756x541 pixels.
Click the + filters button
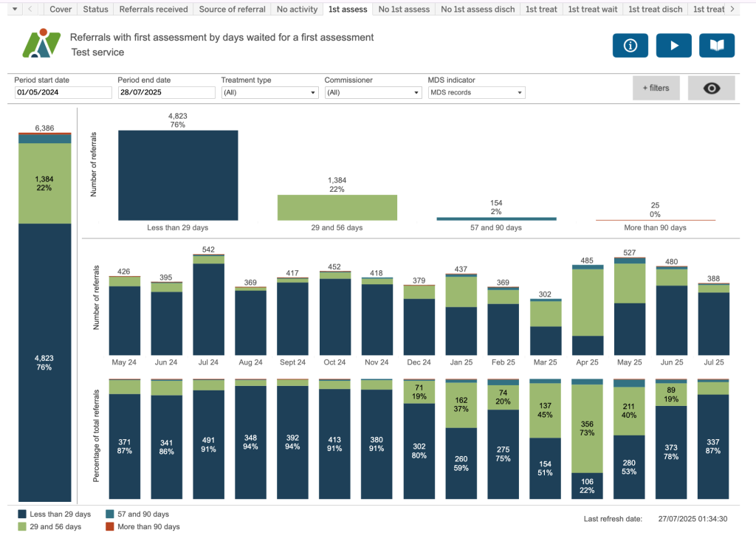coord(656,88)
